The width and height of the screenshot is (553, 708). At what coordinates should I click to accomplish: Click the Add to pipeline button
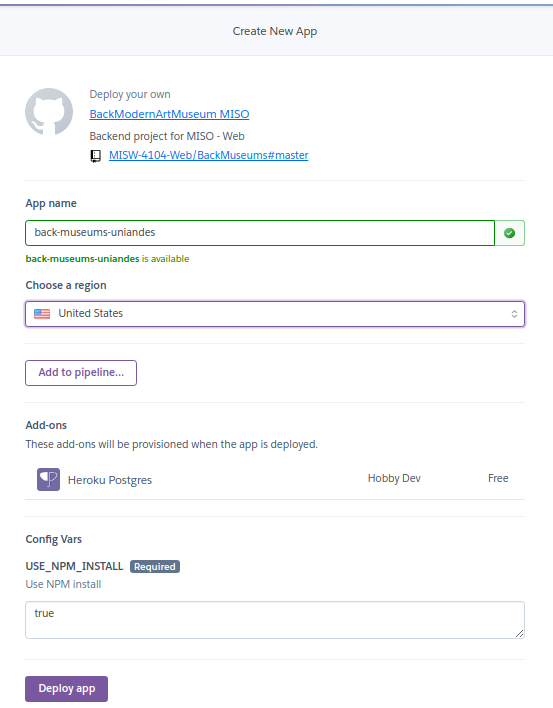[81, 373]
